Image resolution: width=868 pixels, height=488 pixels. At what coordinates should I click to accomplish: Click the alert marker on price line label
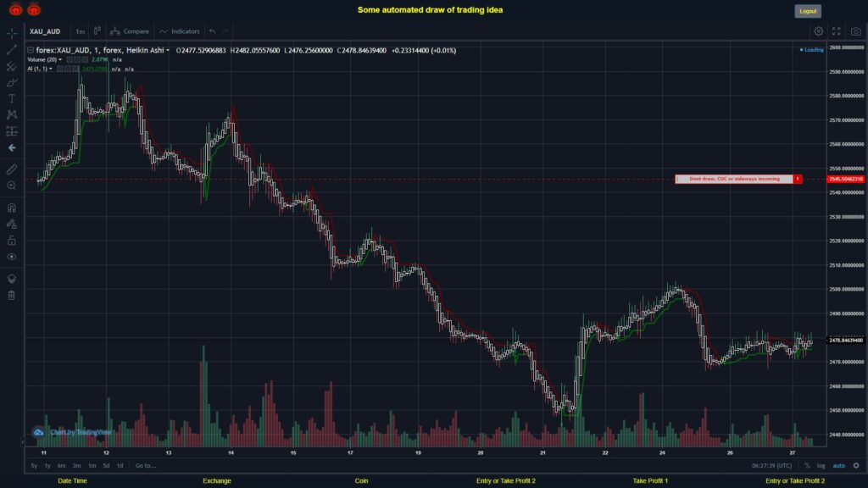[x=798, y=179]
